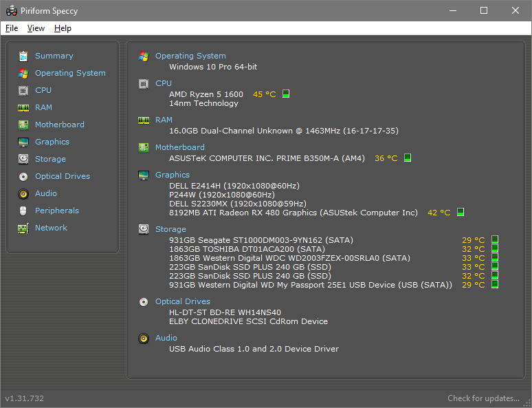Click the Graphics monitor icon in sidebar

[x=23, y=142]
